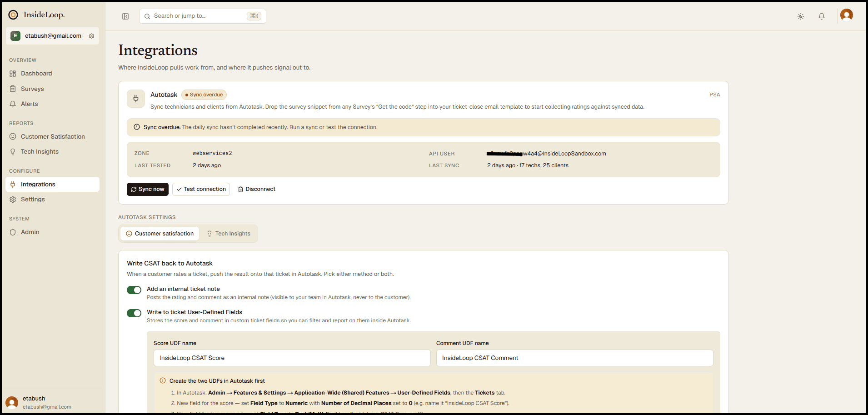Click the AUTOTASK SETTINGS section label
This screenshot has width=868, height=415.
pyautogui.click(x=147, y=218)
